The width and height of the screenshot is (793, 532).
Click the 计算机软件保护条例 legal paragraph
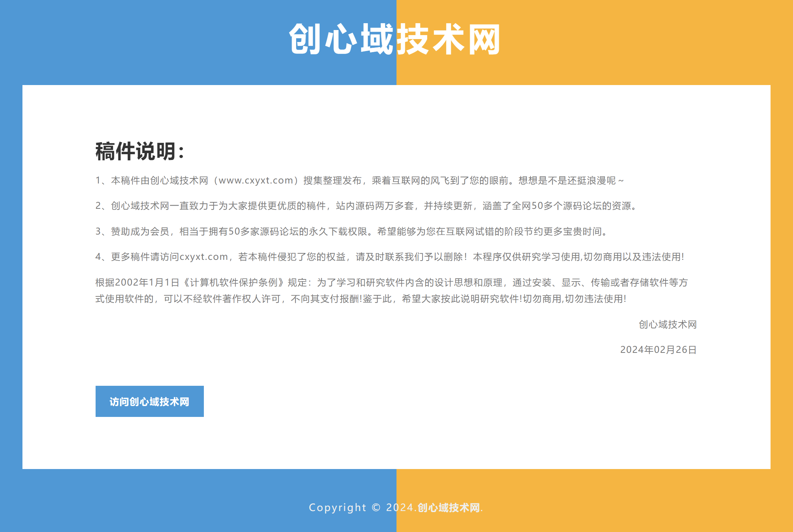tap(391, 291)
